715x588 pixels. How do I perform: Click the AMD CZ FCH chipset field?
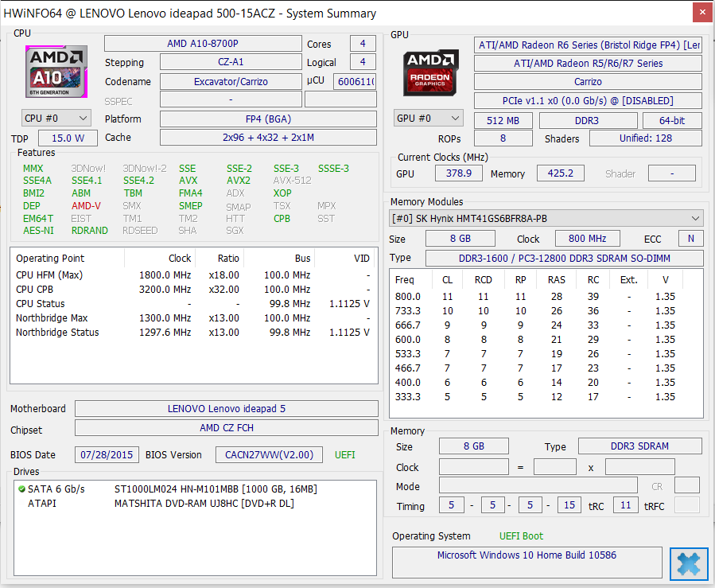227,428
